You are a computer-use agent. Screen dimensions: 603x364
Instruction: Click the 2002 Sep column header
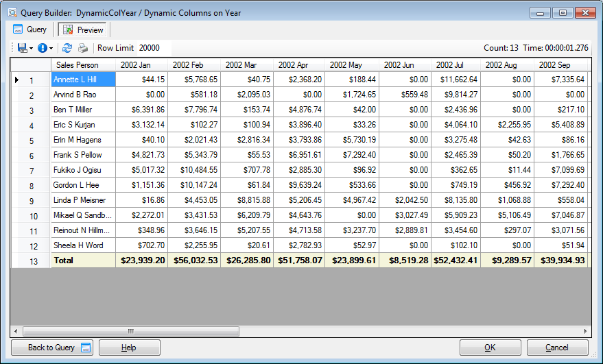[560, 65]
